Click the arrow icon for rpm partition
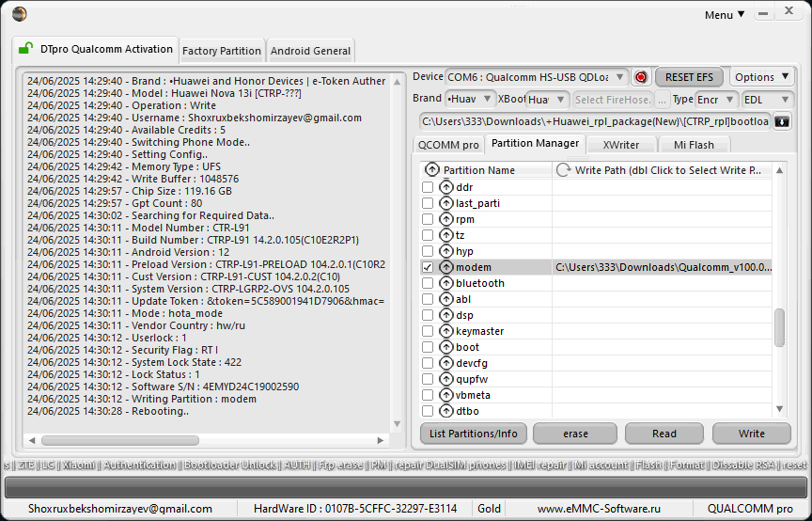 [x=445, y=219]
